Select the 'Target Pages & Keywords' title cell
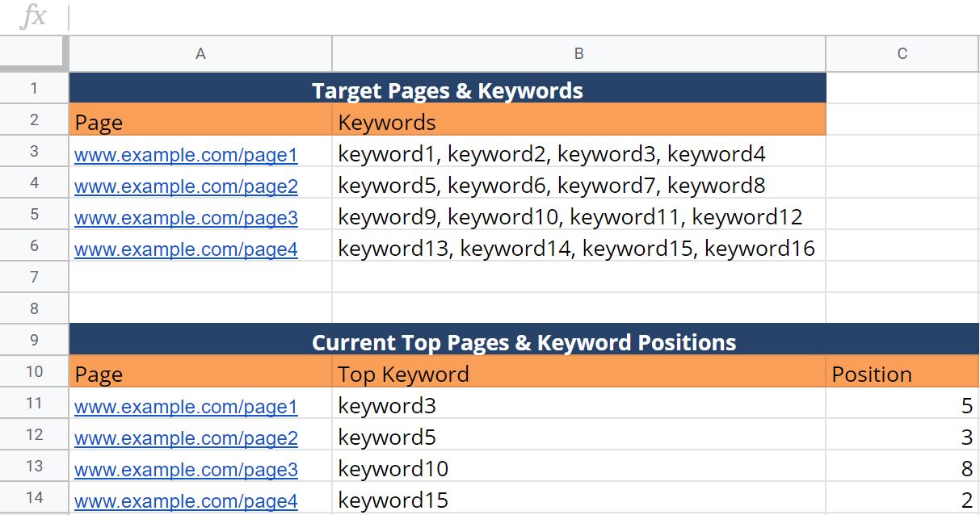 click(x=448, y=89)
